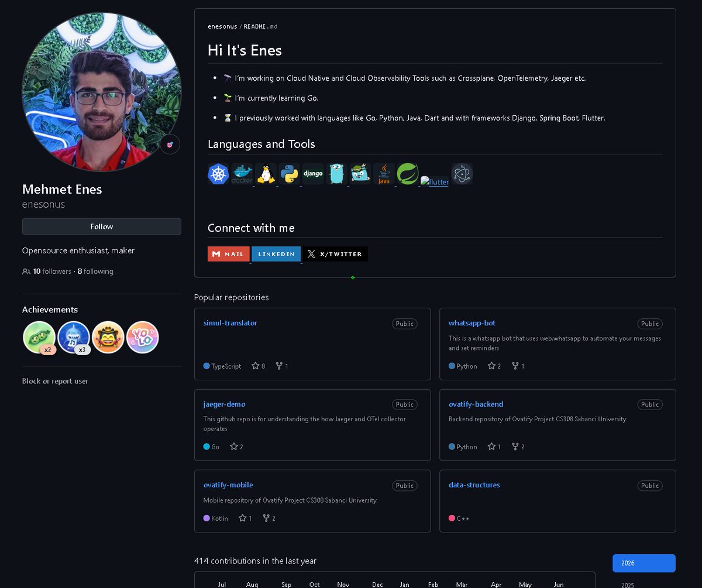Open the whatsapp-bot repository
The height and width of the screenshot is (588, 702).
472,323
